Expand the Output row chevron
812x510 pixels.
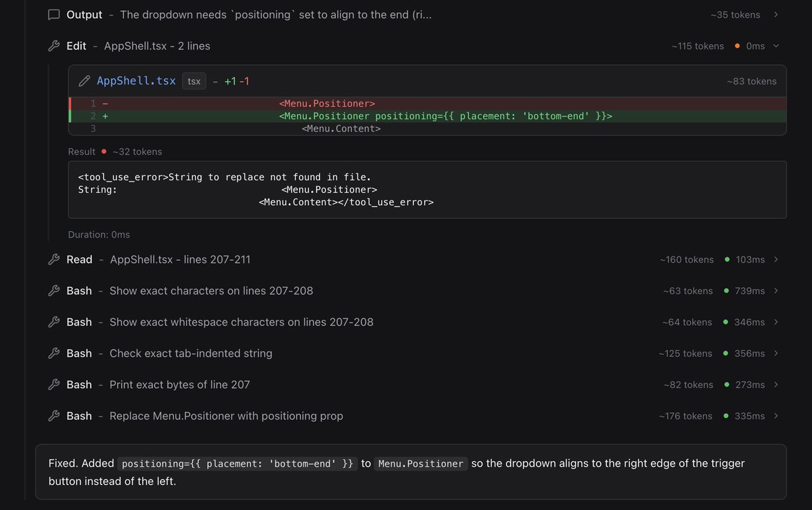pyautogui.click(x=775, y=15)
